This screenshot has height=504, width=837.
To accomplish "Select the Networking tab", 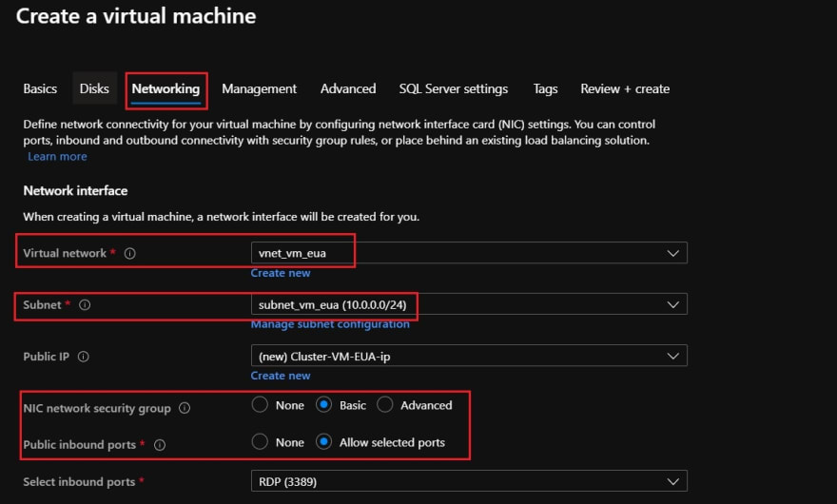I will pos(166,89).
